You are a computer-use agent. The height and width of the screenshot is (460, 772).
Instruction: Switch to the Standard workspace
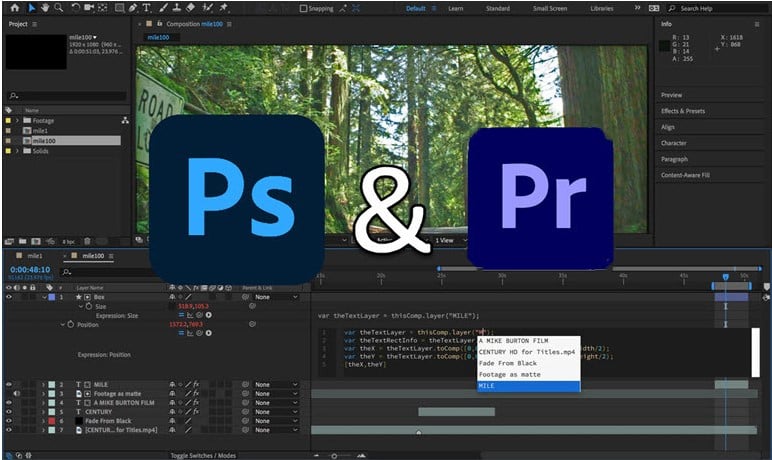tap(498, 8)
